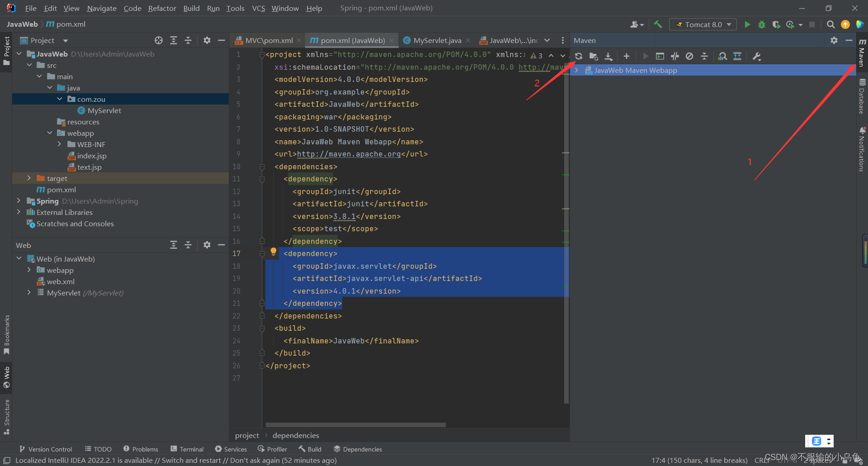Open Version Control tool window
The width and height of the screenshot is (868, 466).
point(46,449)
